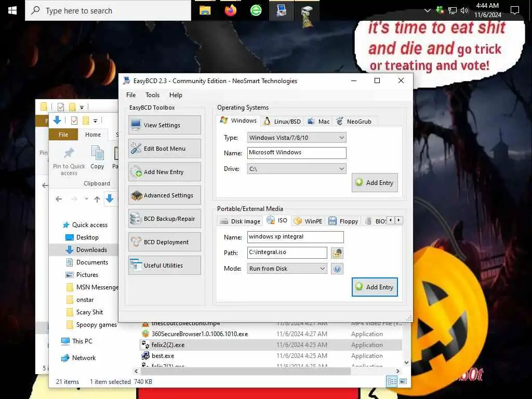Click the taskbar clock 4:44 AM
532x399 pixels.
coord(487,10)
